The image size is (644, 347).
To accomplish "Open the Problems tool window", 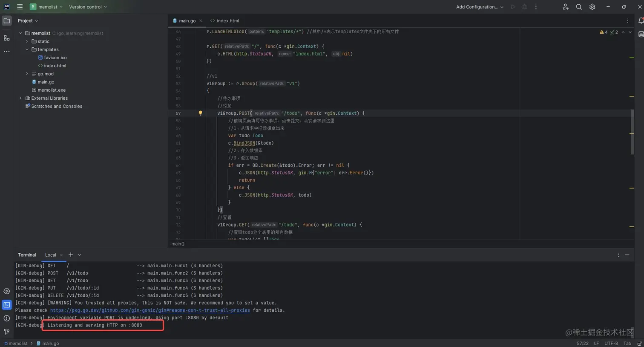I will tap(7, 318).
